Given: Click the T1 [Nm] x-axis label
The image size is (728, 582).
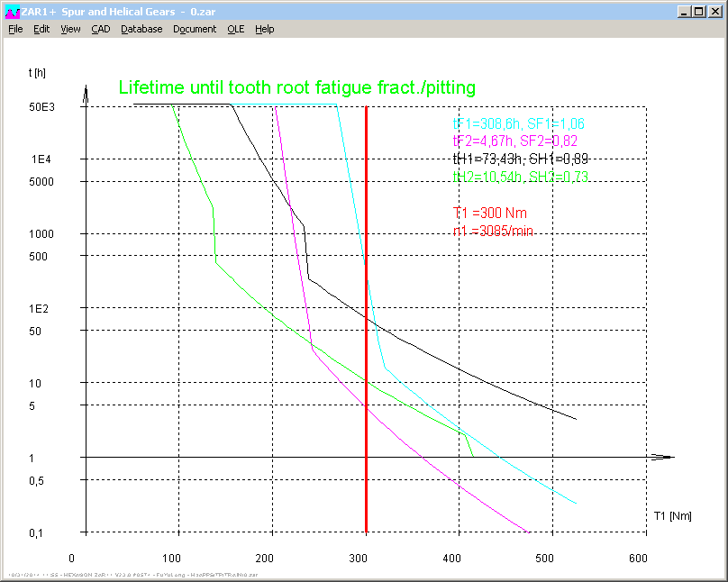Looking at the screenshot, I should coord(672,515).
